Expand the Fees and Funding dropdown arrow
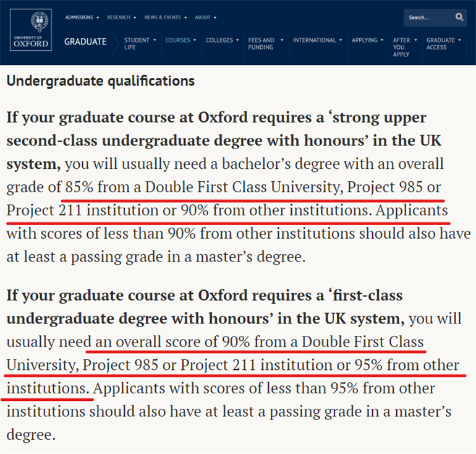This screenshot has width=476, height=454. 283,40
